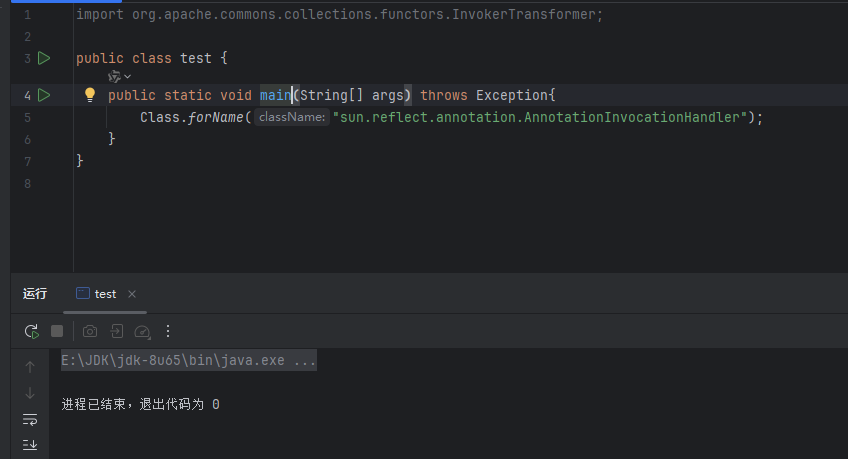This screenshot has width=848, height=459.
Task: Run main method via line 4 gutter arrow
Action: pos(43,95)
